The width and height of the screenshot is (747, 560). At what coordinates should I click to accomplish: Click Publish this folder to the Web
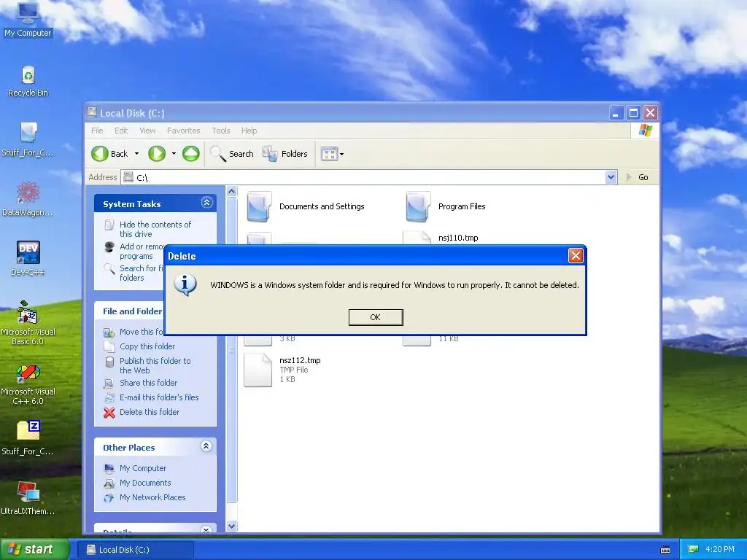click(x=155, y=366)
